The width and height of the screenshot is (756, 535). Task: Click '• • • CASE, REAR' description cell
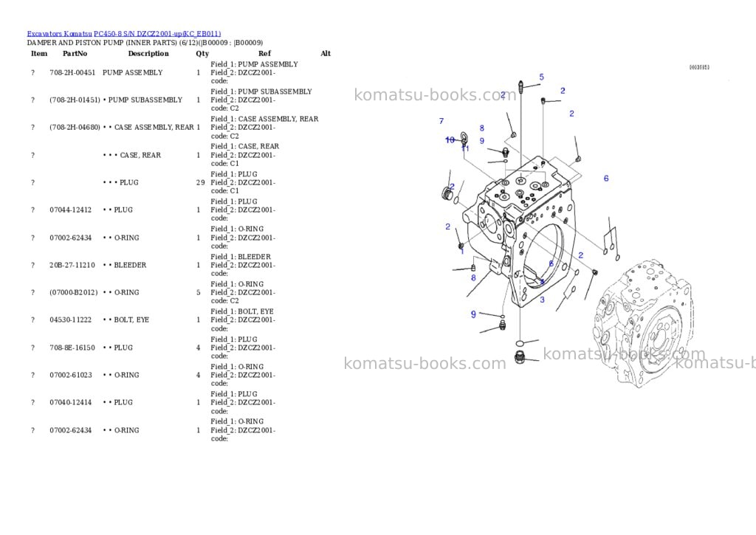[132, 155]
